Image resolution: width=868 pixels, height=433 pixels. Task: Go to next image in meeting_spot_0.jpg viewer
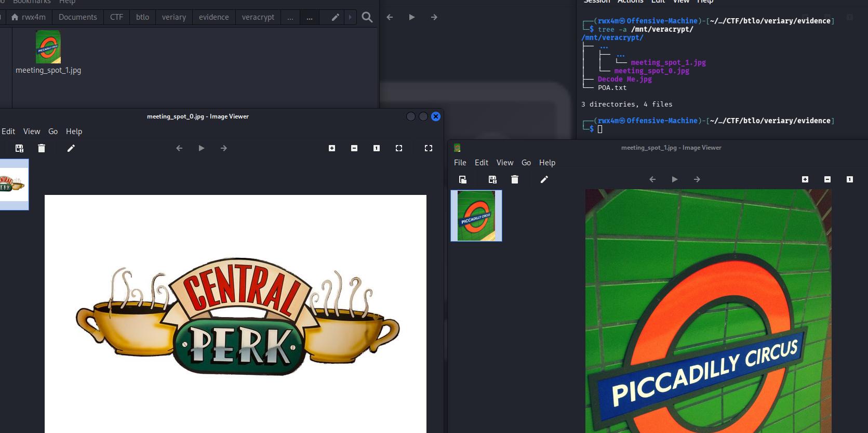pyautogui.click(x=224, y=148)
